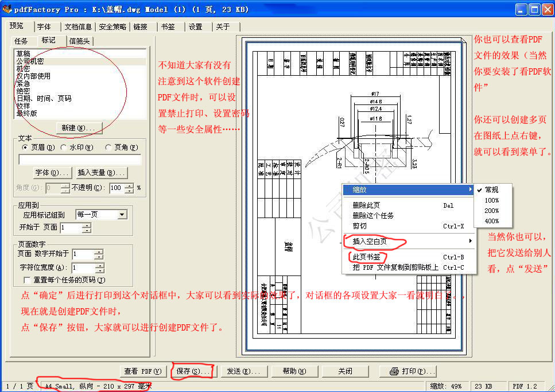Click the 不透明 opacity spinner arrows

tap(130, 188)
